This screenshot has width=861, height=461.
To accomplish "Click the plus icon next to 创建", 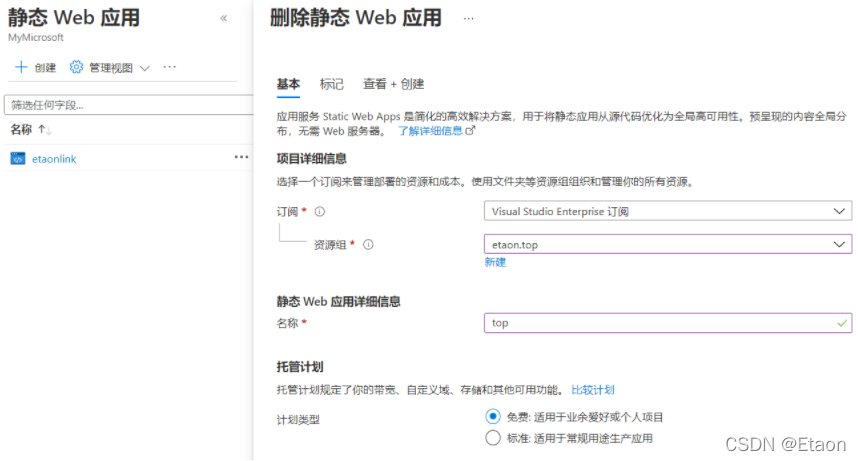I will point(21,67).
